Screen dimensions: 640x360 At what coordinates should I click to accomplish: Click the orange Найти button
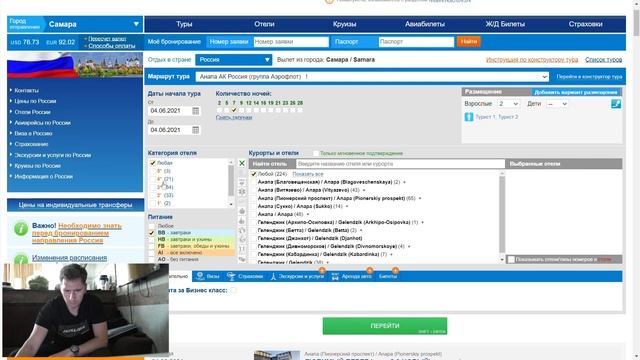coord(469,42)
